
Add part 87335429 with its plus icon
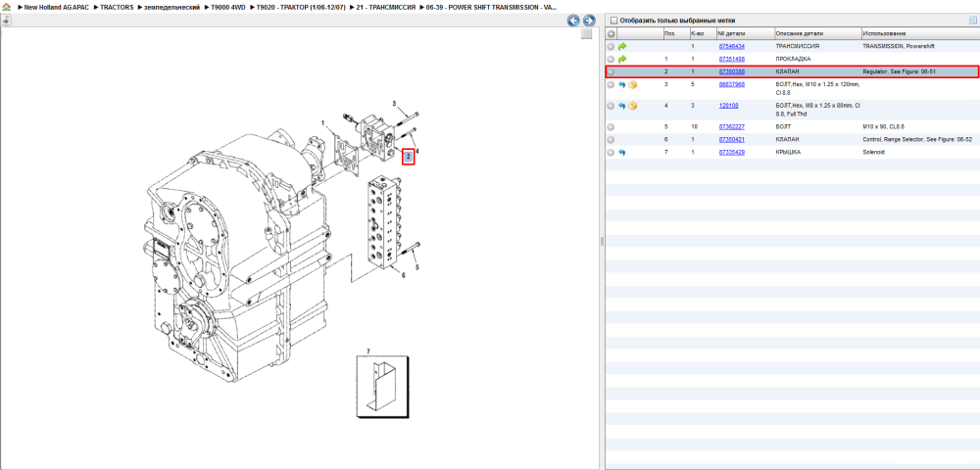point(611,153)
